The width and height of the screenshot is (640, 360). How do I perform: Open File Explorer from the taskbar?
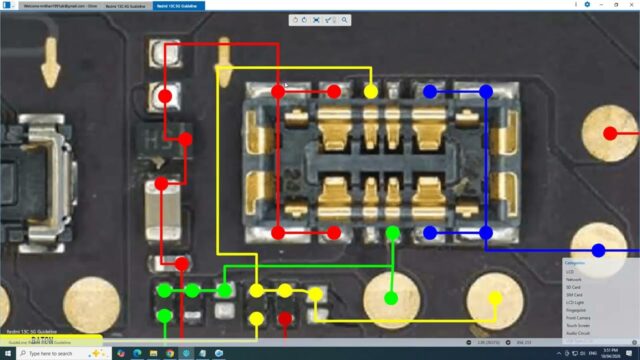pyautogui.click(x=153, y=353)
